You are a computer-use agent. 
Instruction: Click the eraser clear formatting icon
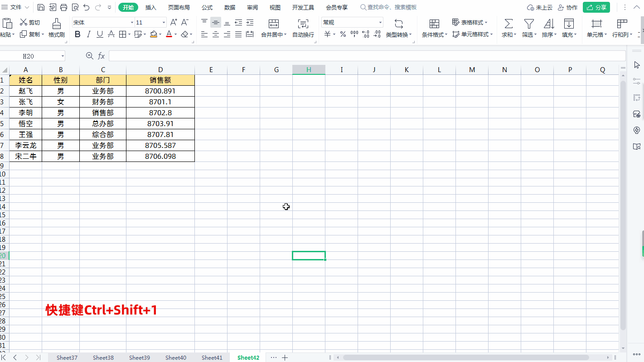pyautogui.click(x=184, y=34)
